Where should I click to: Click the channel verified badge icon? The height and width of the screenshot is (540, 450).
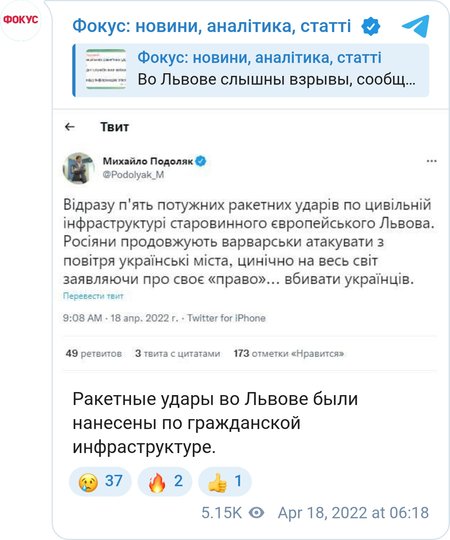pyautogui.click(x=371, y=27)
